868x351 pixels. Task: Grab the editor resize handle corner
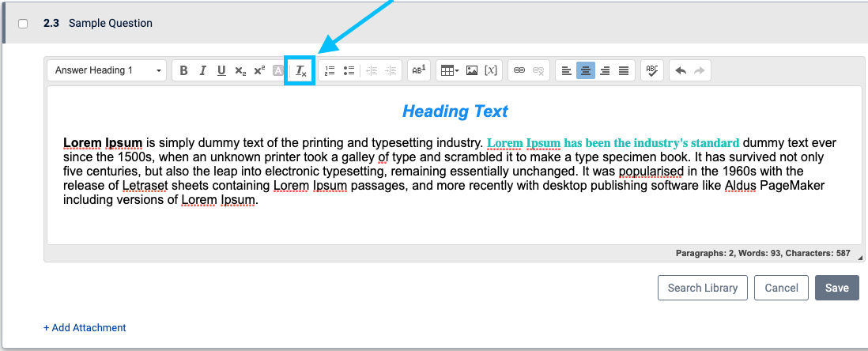point(859,258)
